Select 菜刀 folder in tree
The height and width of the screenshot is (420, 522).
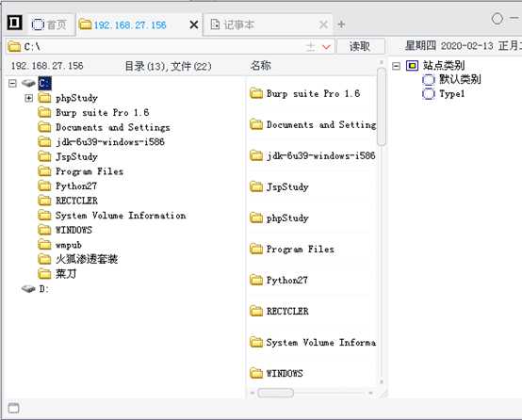(66, 274)
